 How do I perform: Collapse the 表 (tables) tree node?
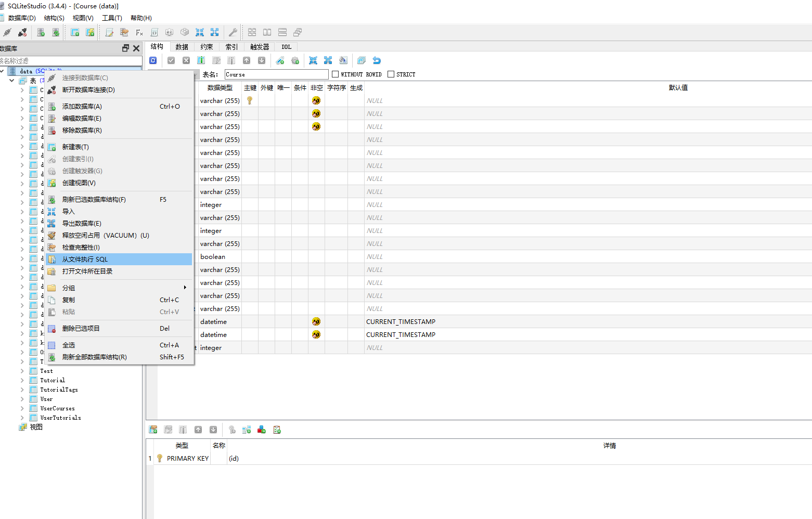[x=11, y=81]
